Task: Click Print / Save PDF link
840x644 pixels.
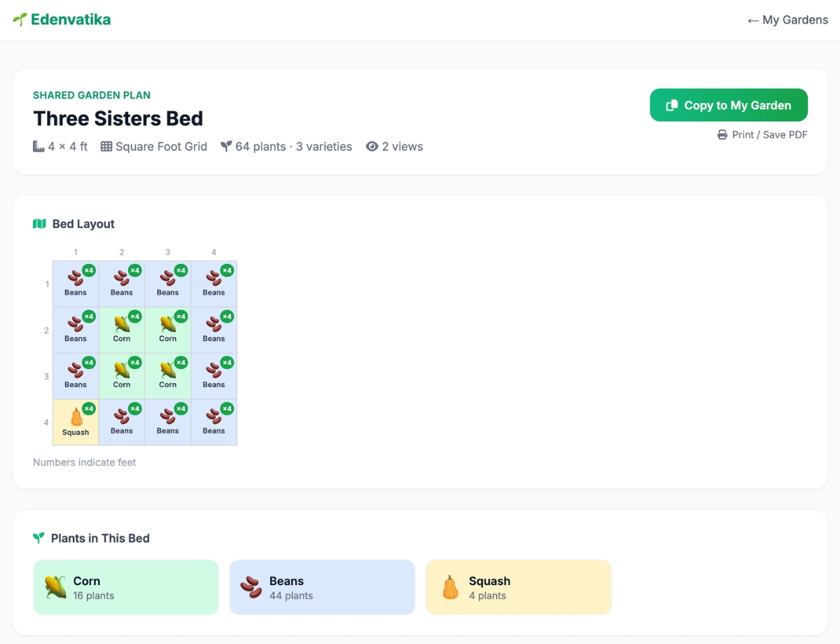Action: (x=762, y=134)
